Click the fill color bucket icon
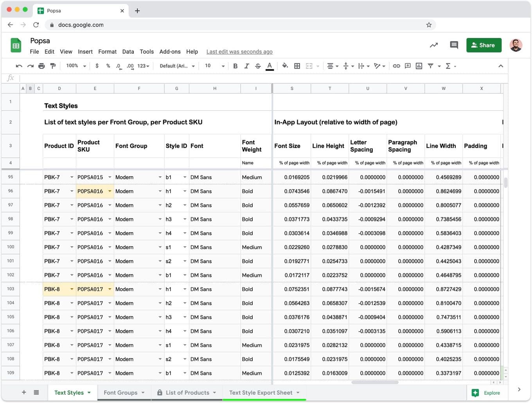532x403 pixels. click(285, 66)
